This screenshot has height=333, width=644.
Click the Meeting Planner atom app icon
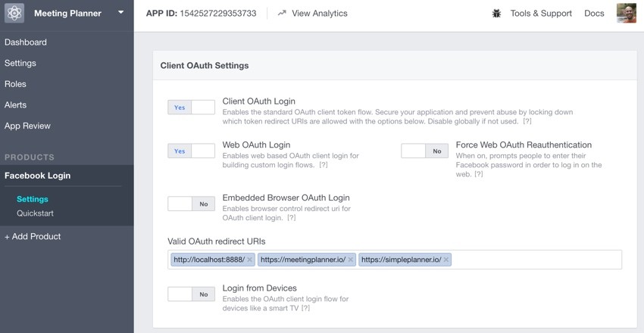pyautogui.click(x=14, y=13)
